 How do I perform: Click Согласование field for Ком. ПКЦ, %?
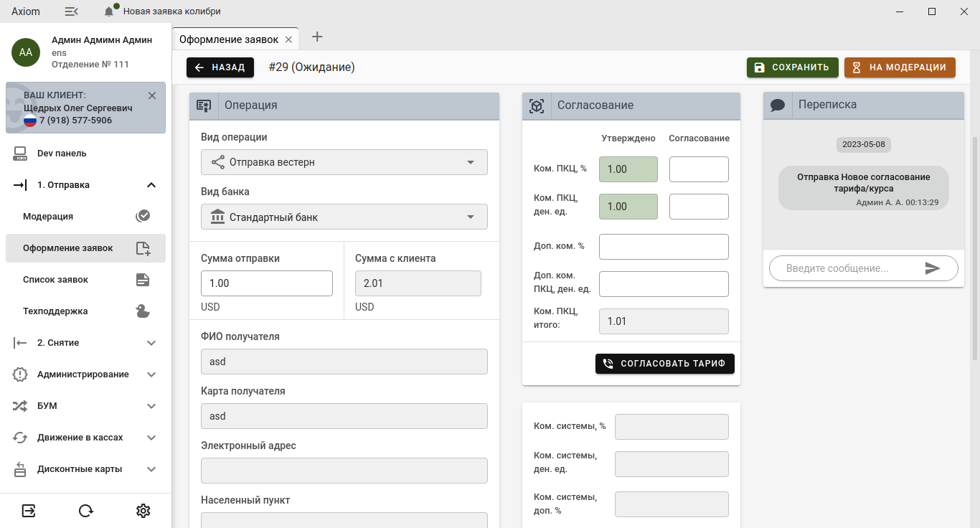click(699, 169)
